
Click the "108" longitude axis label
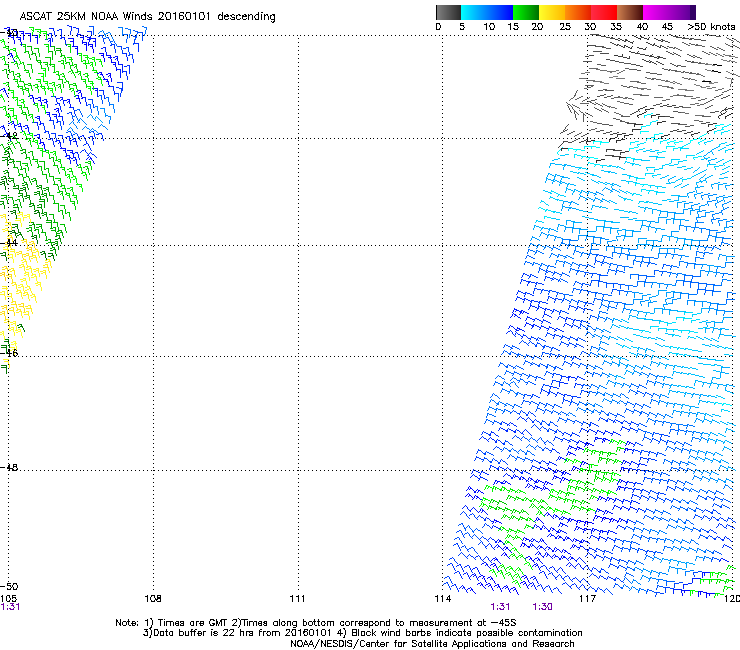point(153,599)
